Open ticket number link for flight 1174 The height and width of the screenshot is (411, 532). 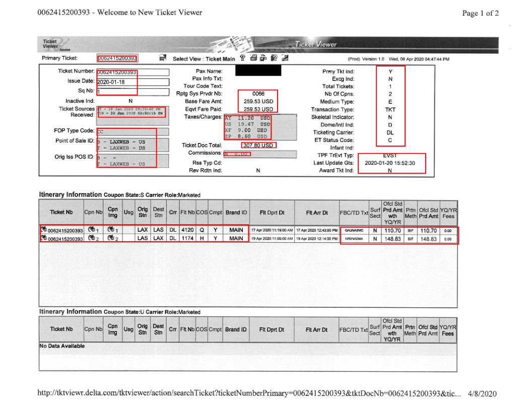65,239
